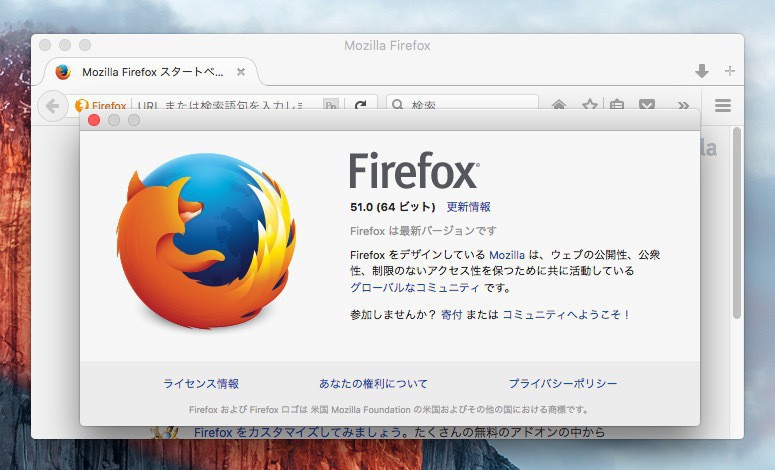Open the Mozilla link in description
Viewport: 775px width, 470px height.
point(507,255)
